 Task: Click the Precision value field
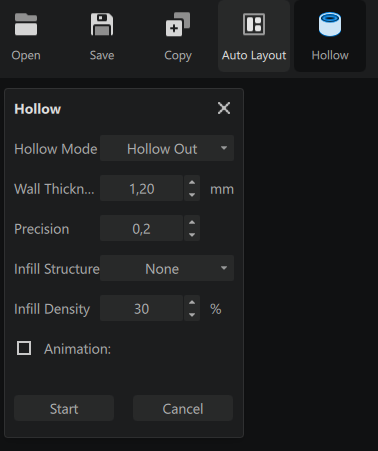(142, 228)
